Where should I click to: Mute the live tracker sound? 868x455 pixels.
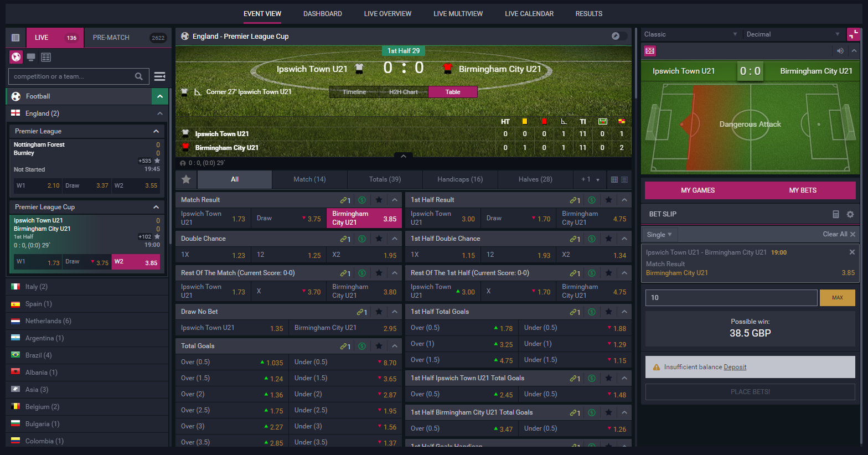point(840,51)
